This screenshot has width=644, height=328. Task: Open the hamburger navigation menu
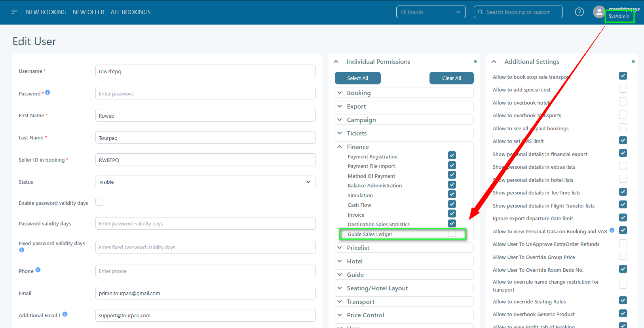14,12
